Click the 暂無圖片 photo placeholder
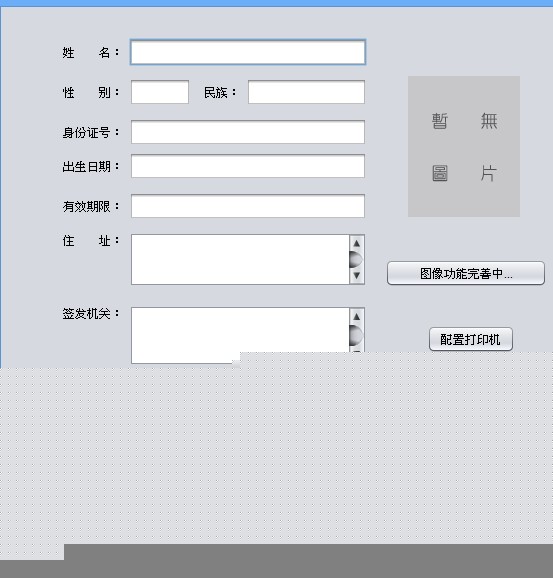The width and height of the screenshot is (553, 578). (464, 146)
